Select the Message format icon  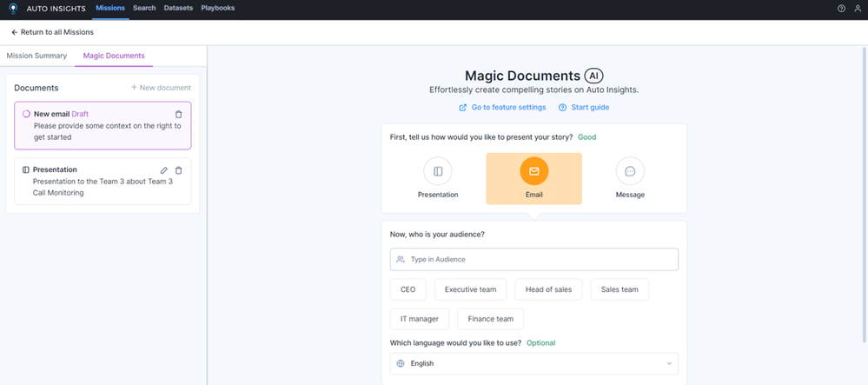point(630,171)
